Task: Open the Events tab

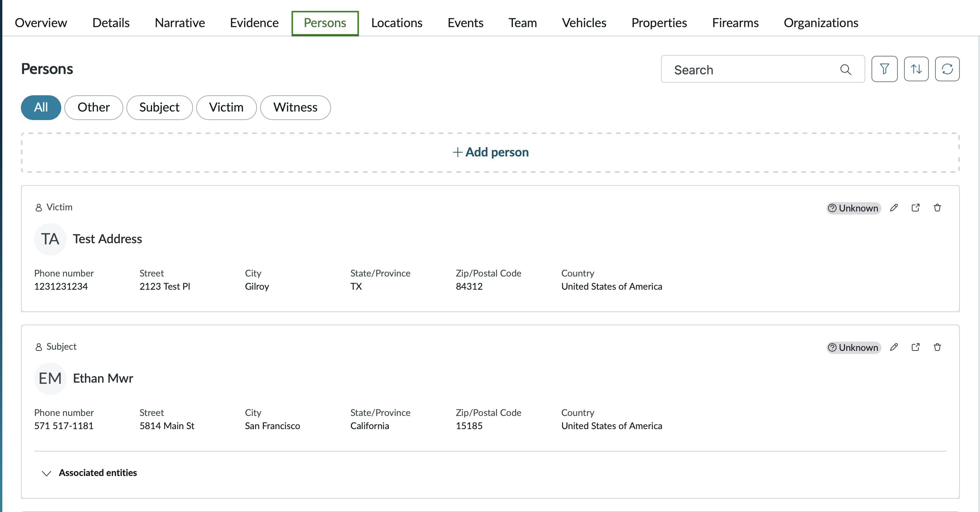Action: (x=466, y=23)
